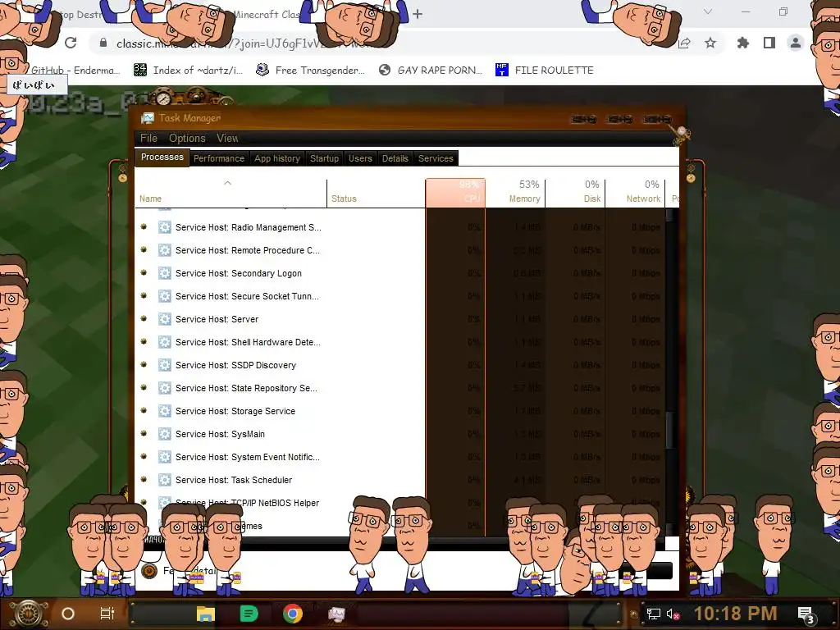Expand Service Host: Remote Procedure Call row
840x630 pixels.
[x=144, y=250]
